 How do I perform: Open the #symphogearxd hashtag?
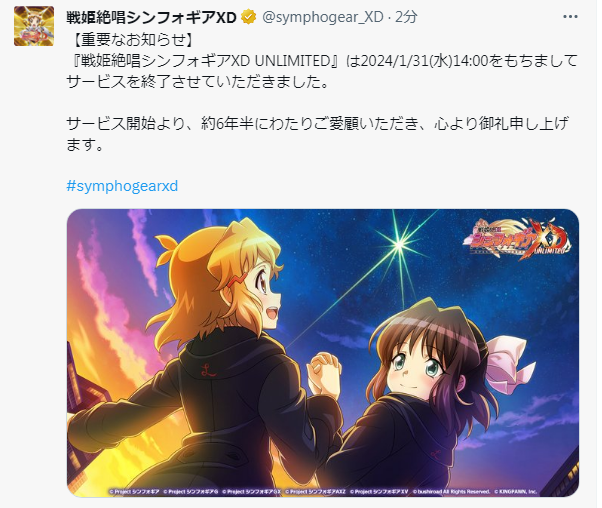pos(122,186)
